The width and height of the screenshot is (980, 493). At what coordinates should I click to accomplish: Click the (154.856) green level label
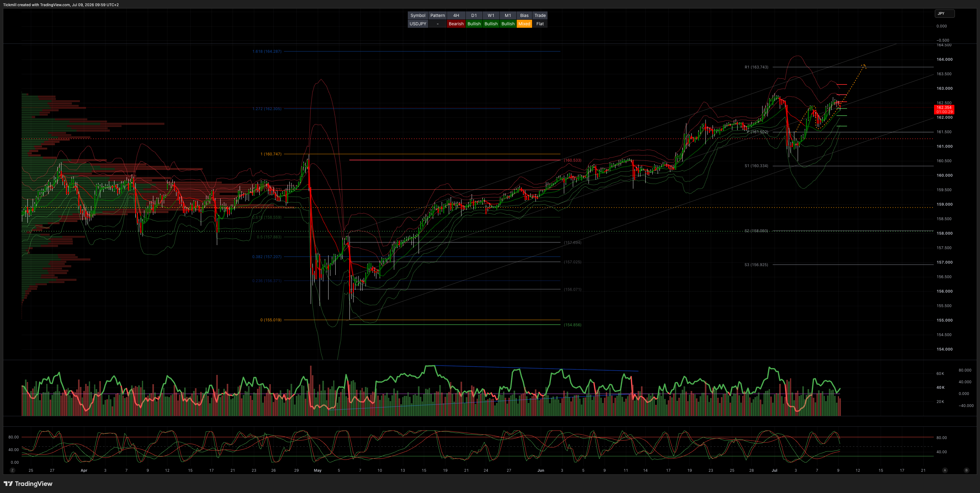coord(573,325)
